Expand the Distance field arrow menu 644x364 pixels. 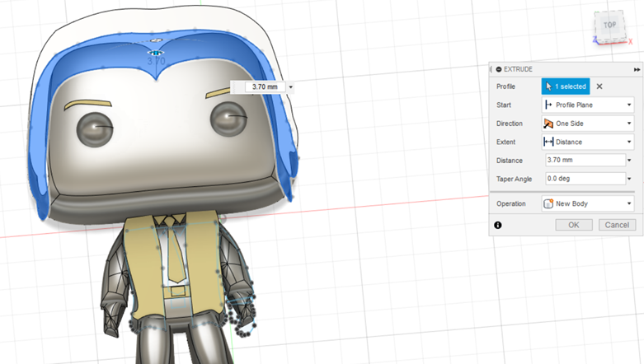click(x=629, y=161)
